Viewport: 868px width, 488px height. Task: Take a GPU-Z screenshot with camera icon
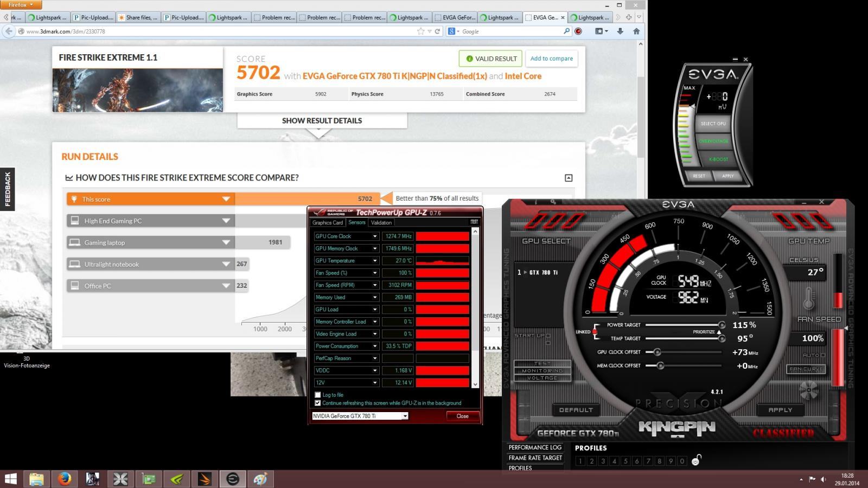tap(474, 222)
